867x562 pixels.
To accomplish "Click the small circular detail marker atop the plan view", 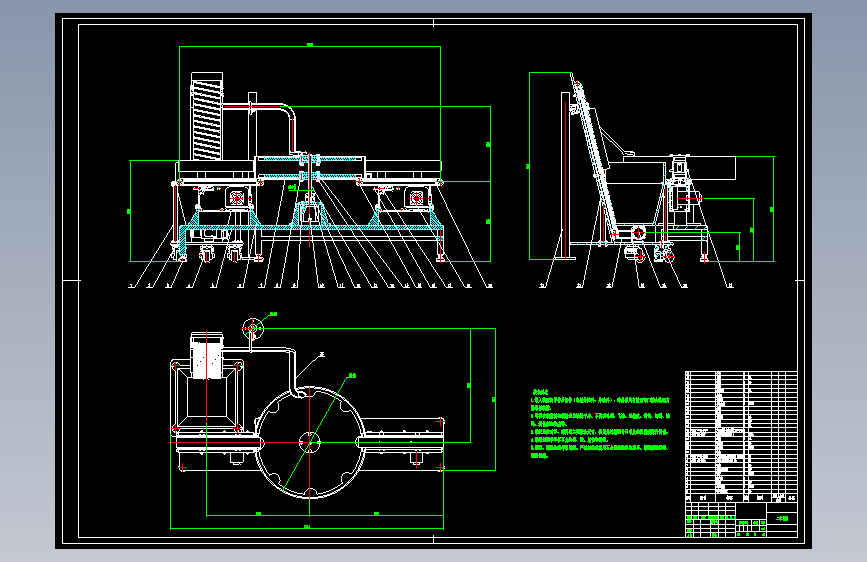I will (x=253, y=329).
